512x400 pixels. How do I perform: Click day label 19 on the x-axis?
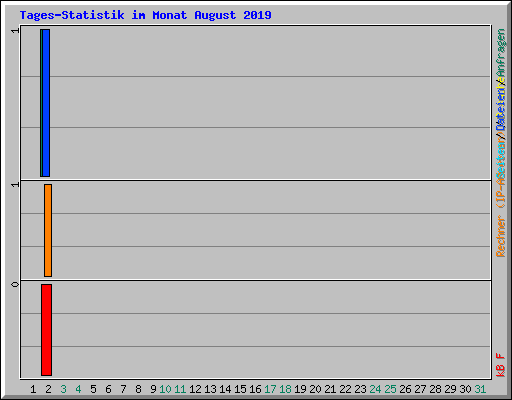300,389
